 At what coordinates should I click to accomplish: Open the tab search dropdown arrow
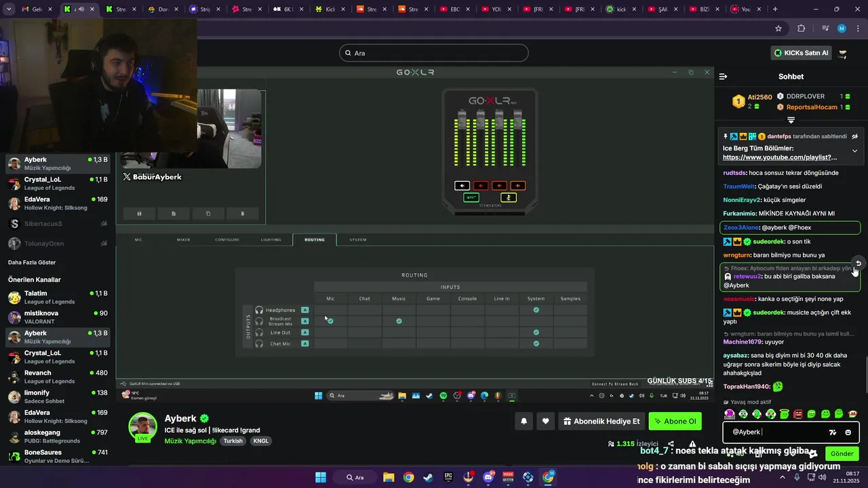[x=8, y=9]
